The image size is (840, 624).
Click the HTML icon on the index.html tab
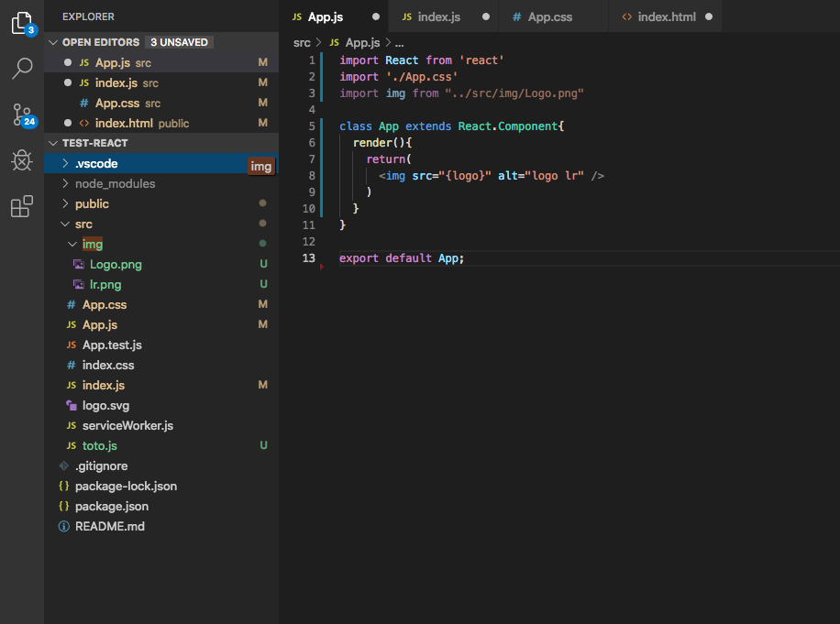(x=626, y=17)
